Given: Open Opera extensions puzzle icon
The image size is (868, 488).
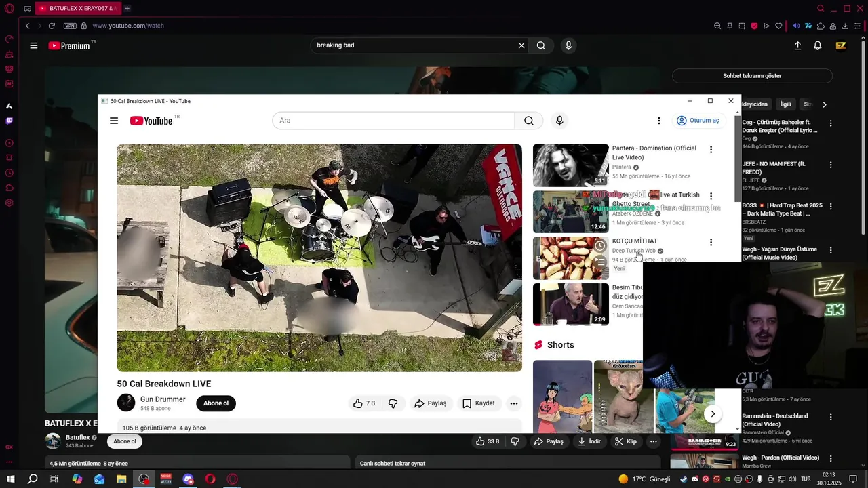Looking at the screenshot, I should coord(821,26).
